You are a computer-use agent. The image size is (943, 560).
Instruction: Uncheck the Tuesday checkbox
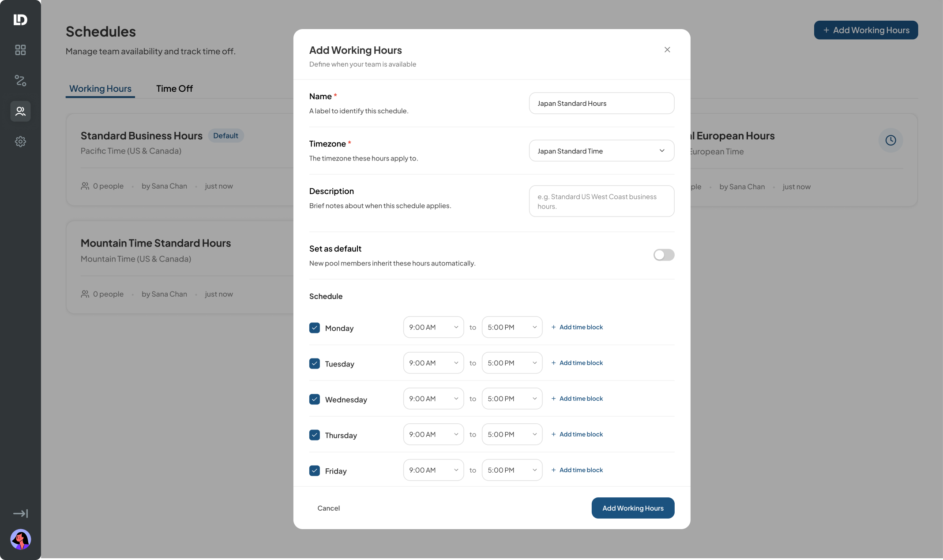pos(315,363)
